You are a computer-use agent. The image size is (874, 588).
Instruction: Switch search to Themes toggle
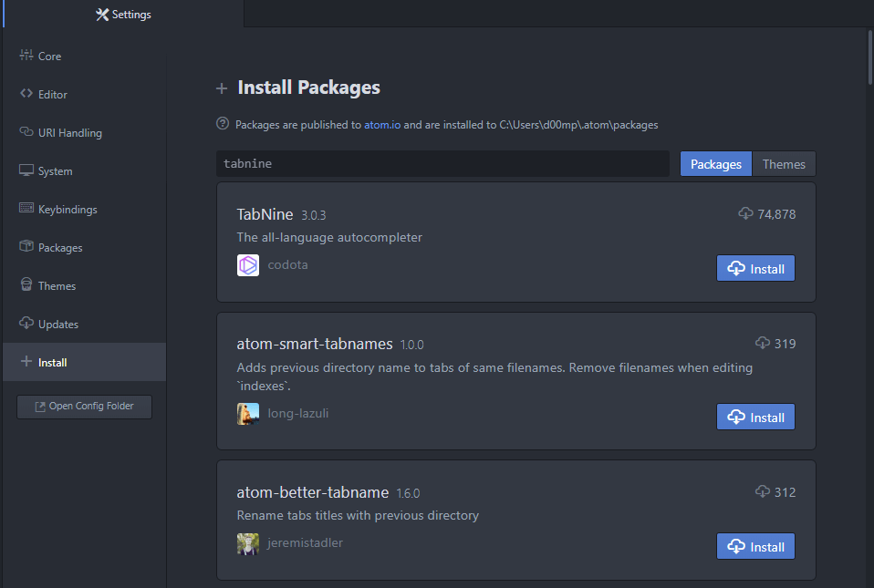point(784,164)
